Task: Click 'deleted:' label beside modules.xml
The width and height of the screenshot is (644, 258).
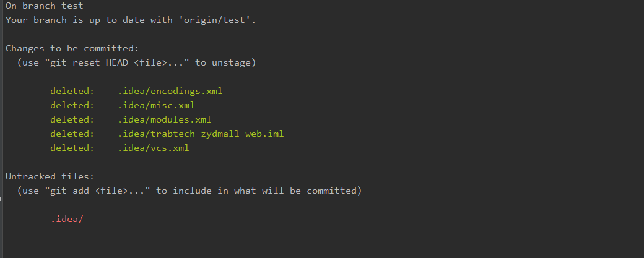Action: [72, 119]
